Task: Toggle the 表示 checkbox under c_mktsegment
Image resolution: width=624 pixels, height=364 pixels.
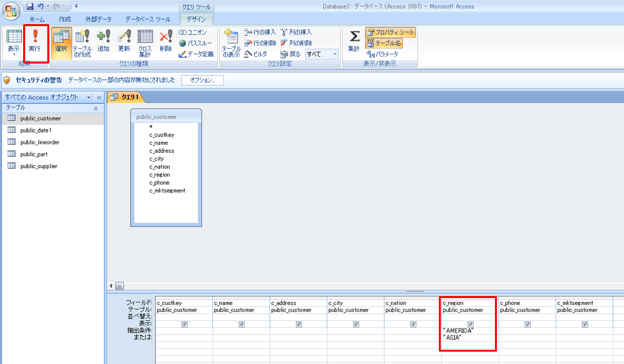Action: (585, 325)
